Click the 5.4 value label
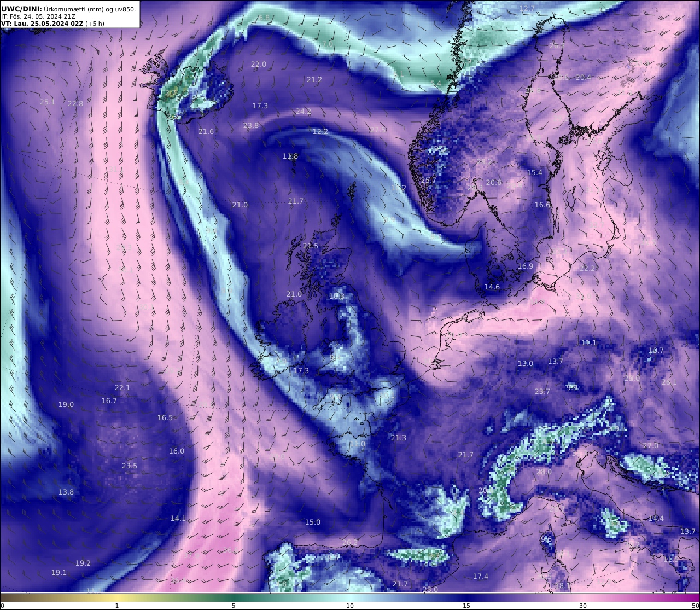Viewport: 700px width, 610px height. [x=436, y=83]
